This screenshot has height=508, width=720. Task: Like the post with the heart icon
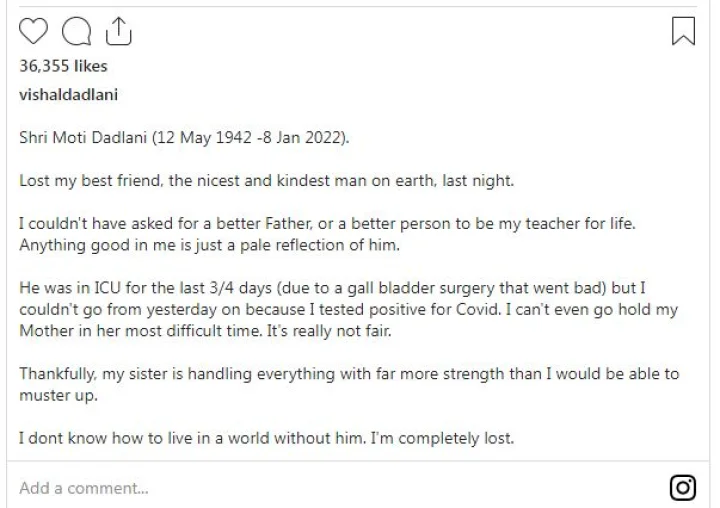[x=34, y=31]
